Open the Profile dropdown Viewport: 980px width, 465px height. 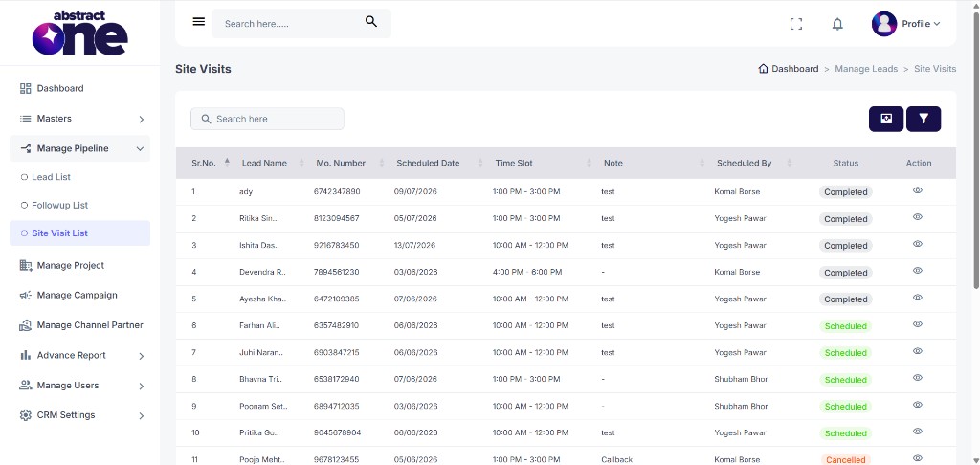point(920,24)
